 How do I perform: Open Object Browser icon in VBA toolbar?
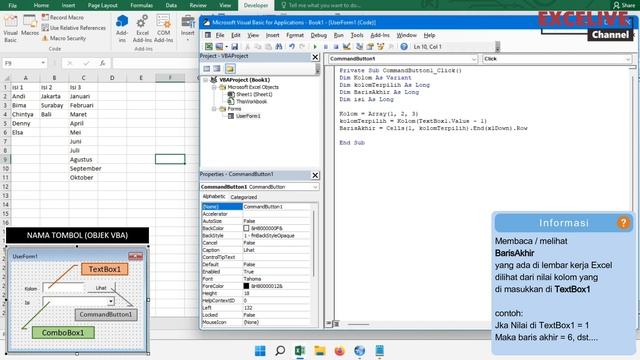[x=380, y=47]
